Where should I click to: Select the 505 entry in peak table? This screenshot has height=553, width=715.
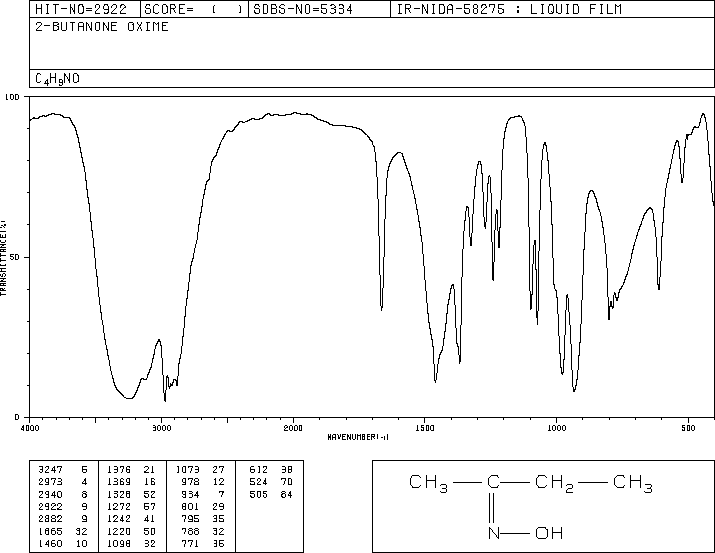click(271, 495)
